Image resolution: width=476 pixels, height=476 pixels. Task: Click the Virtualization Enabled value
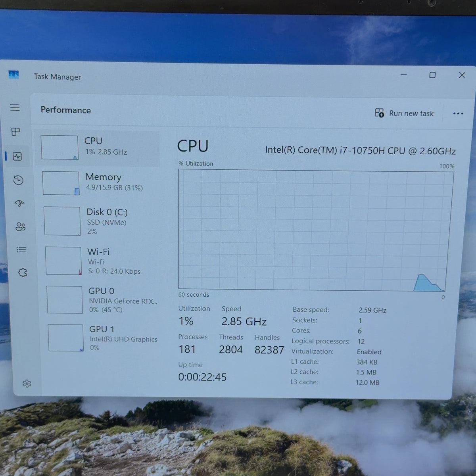pos(369,352)
